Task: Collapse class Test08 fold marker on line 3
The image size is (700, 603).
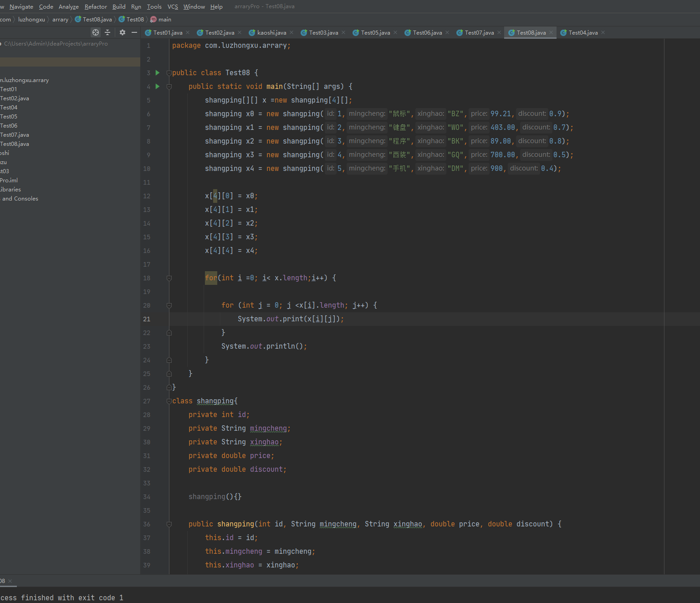Action: tap(169, 73)
